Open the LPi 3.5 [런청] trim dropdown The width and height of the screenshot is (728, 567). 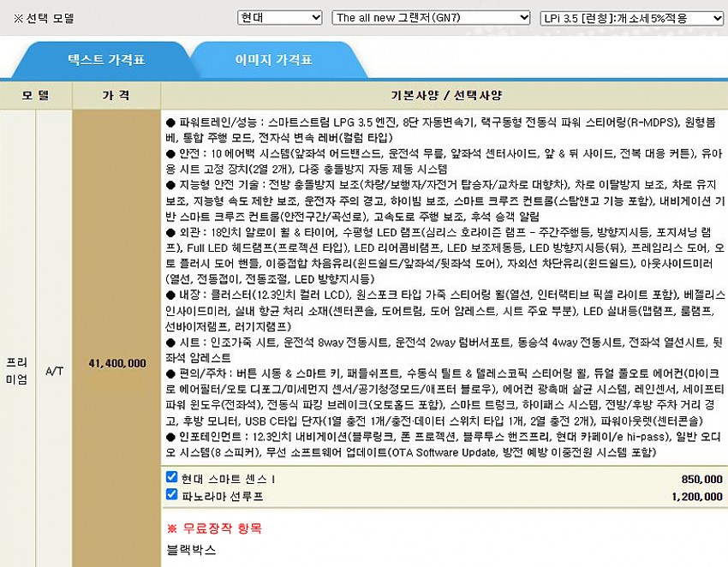tap(633, 17)
